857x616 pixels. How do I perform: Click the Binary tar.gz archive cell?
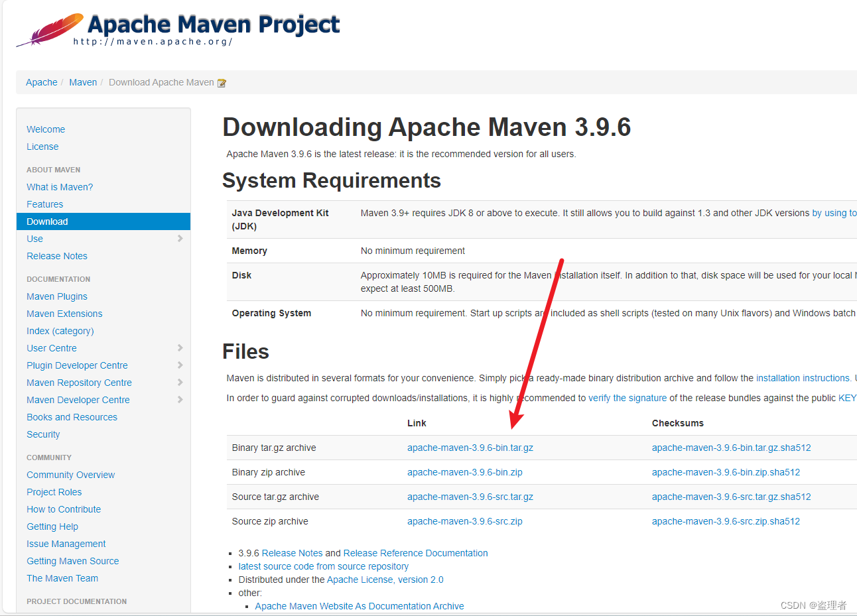click(x=274, y=448)
